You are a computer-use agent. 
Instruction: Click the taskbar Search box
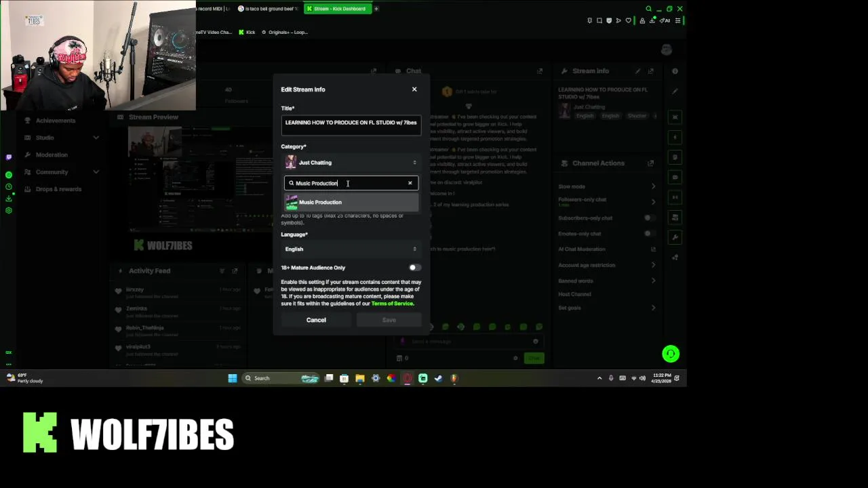point(281,378)
